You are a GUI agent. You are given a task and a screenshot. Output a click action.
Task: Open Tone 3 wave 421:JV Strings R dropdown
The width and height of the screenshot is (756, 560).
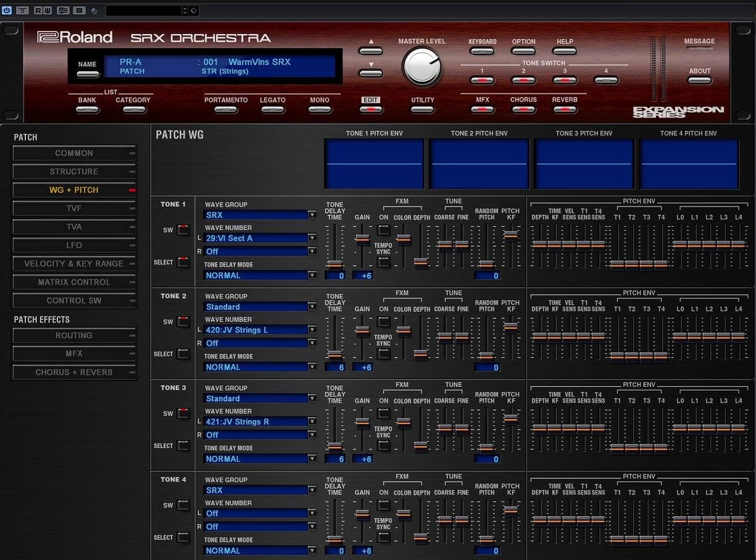[x=260, y=422]
